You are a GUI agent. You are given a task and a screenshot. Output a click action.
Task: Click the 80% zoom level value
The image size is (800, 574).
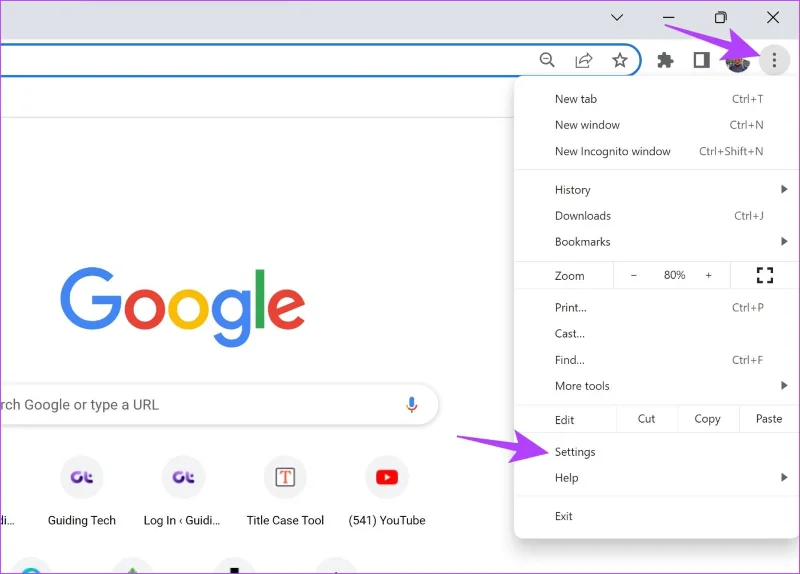(x=674, y=276)
